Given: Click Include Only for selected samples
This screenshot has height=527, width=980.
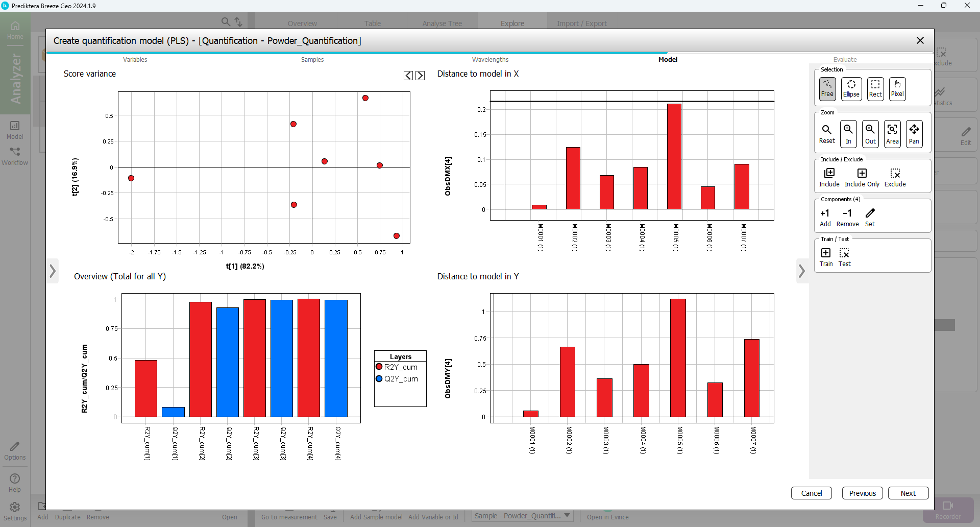Looking at the screenshot, I should [862, 177].
